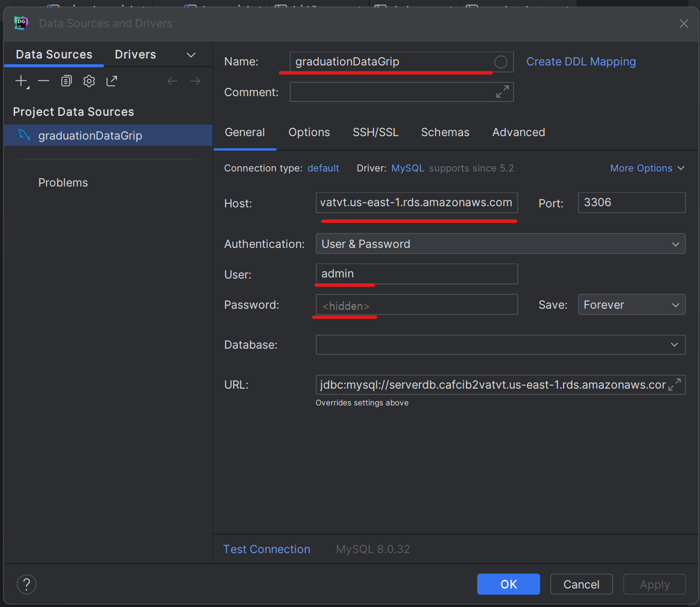700x607 pixels.
Task: Click the make global export icon
Action: coord(111,81)
